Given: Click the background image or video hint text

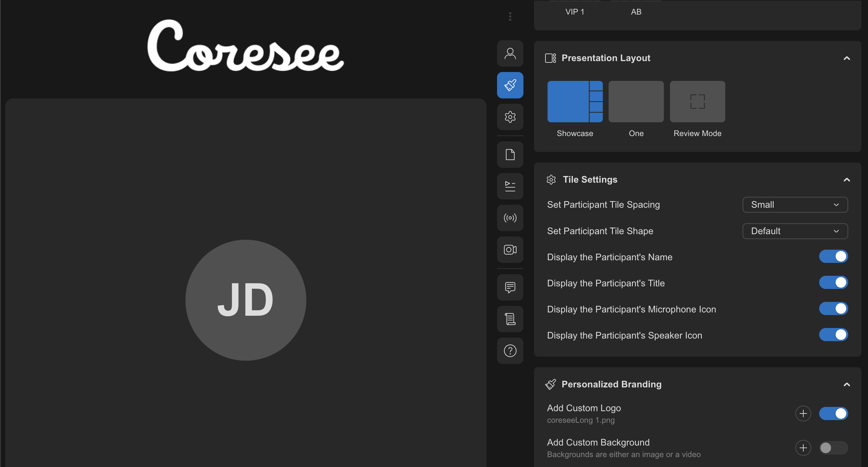Looking at the screenshot, I should tap(623, 454).
